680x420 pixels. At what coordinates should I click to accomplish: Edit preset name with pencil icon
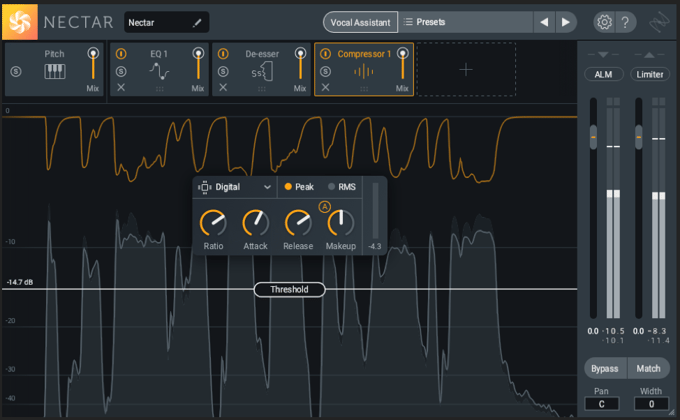[x=197, y=23]
